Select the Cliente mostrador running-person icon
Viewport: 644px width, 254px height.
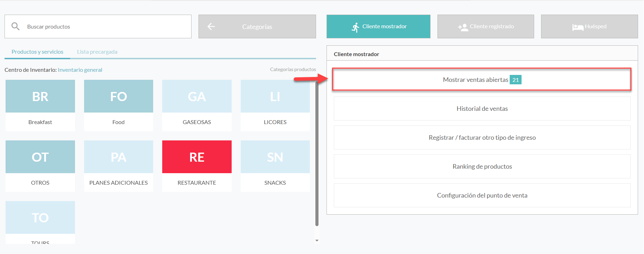pyautogui.click(x=355, y=27)
